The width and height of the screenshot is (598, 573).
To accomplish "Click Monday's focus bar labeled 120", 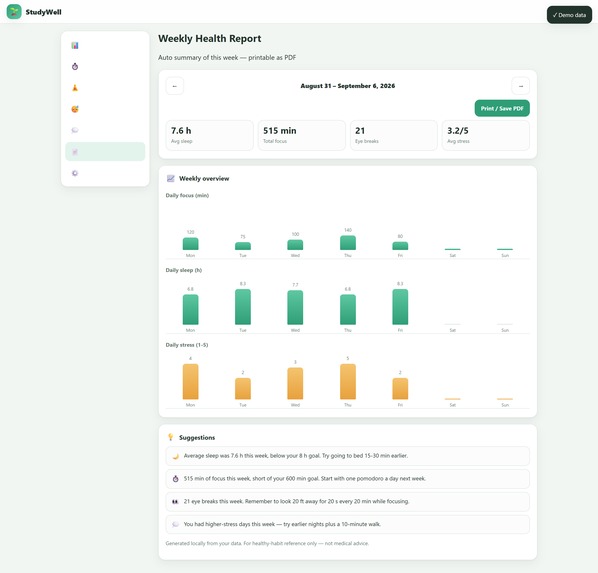I will click(x=190, y=244).
